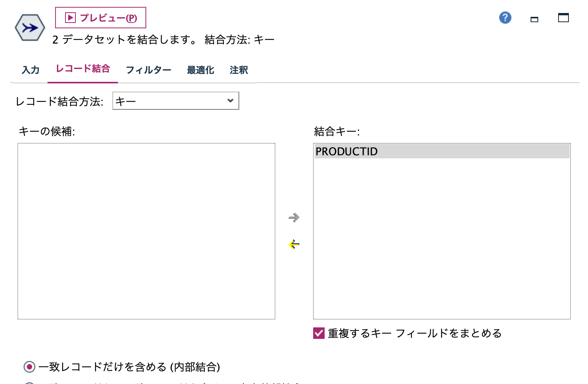The width and height of the screenshot is (588, 384).
Task: Open help with the question mark icon
Action: [x=505, y=18]
